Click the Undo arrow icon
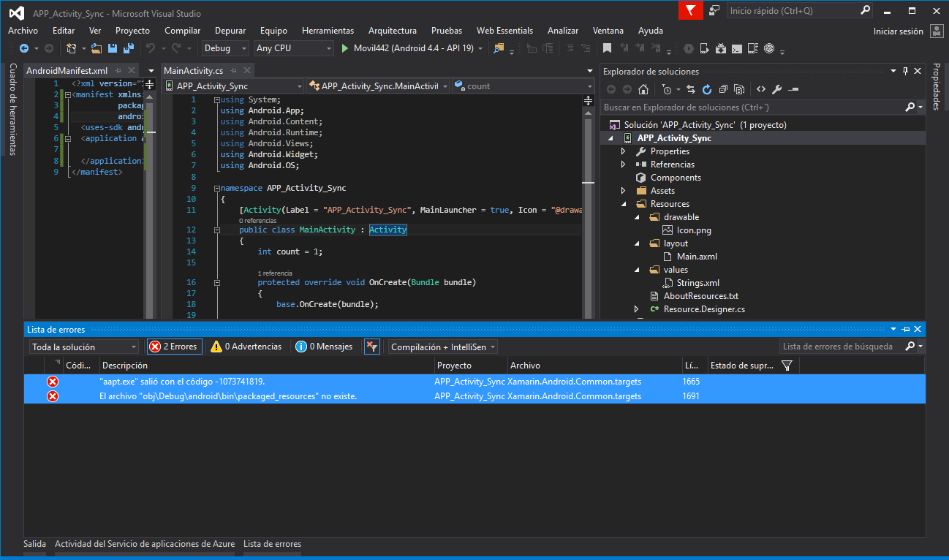949x560 pixels. 150,48
